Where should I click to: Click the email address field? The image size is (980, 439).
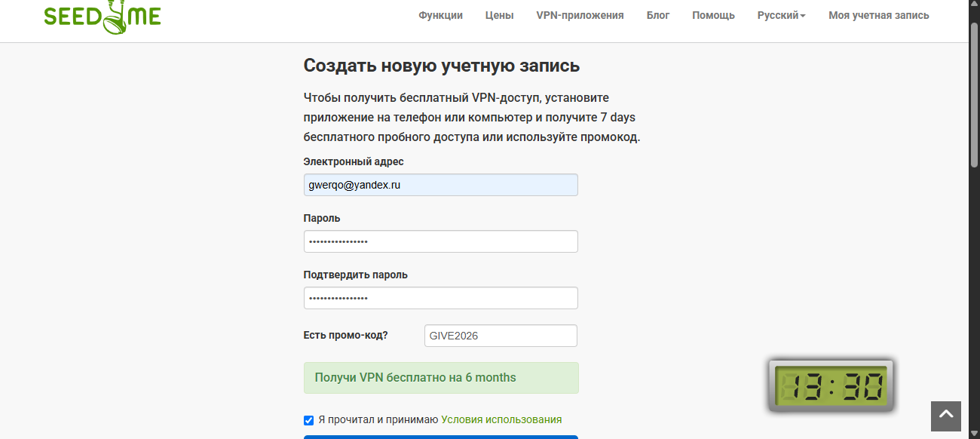tap(440, 185)
